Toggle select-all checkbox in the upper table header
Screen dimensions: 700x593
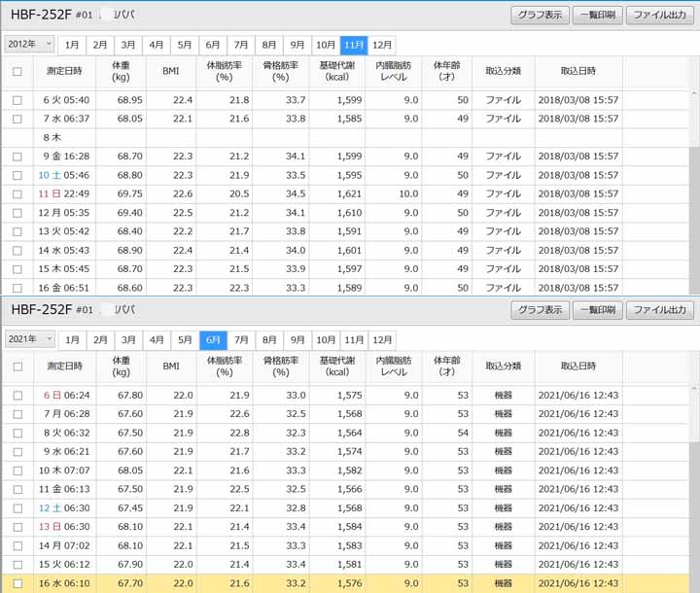[17, 71]
